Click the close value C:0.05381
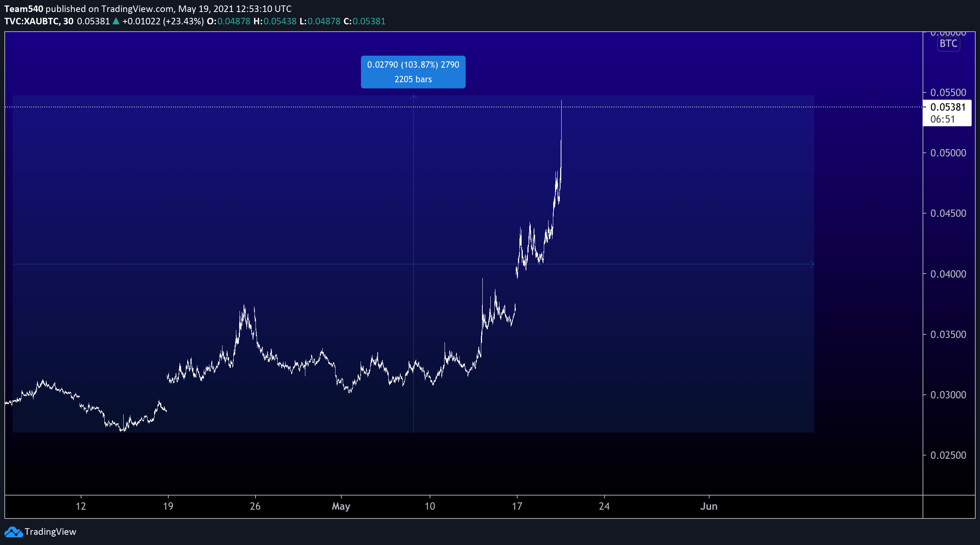 (364, 21)
